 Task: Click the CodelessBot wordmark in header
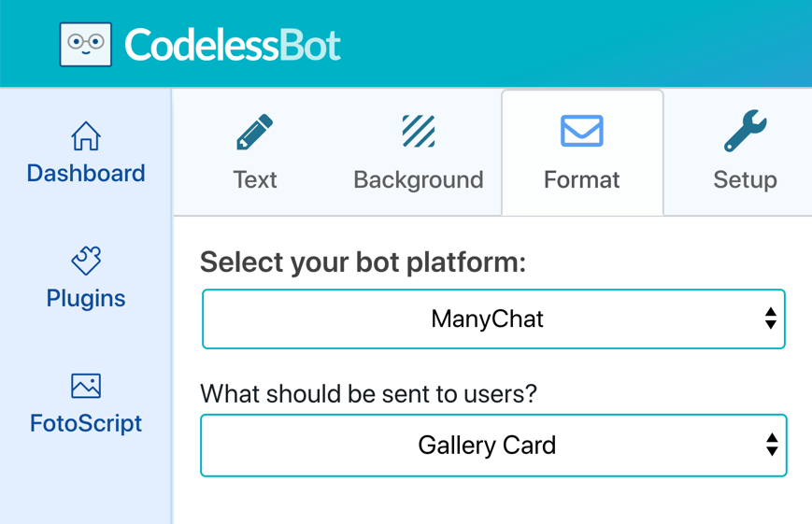point(233,45)
